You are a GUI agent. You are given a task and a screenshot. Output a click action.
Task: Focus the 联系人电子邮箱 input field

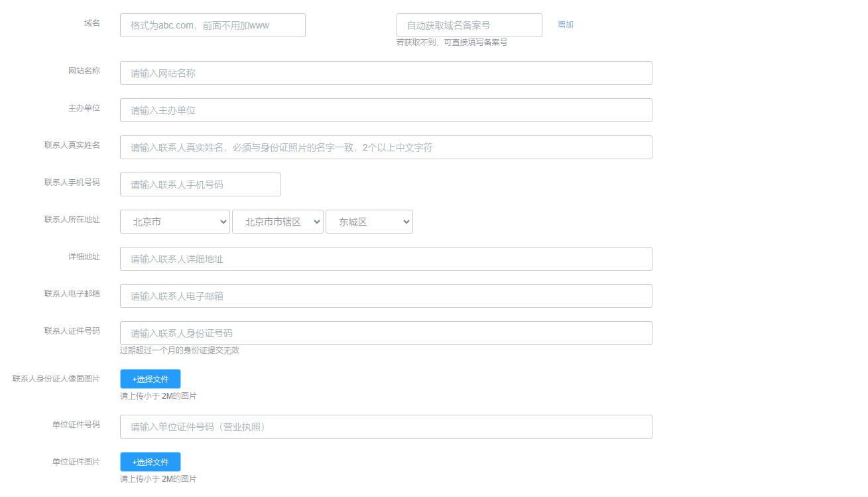pos(386,296)
